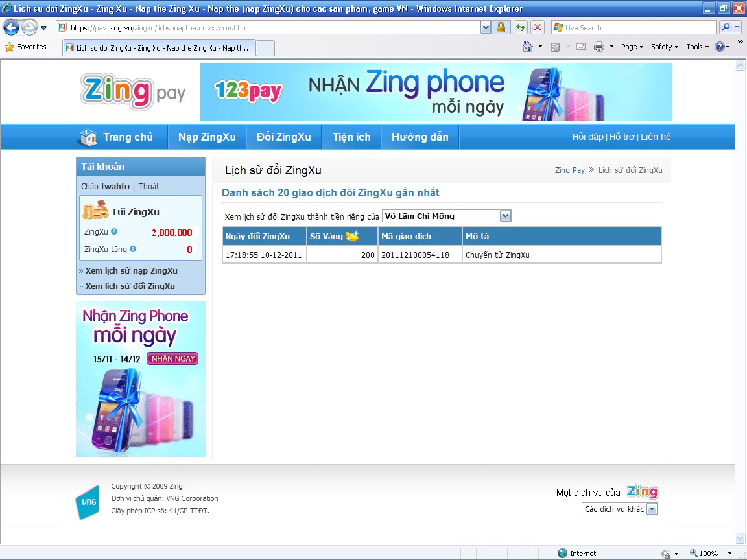Open Xem lịch sử nạp ZingXu link
Screen dimensions: 747x560
[131, 270]
